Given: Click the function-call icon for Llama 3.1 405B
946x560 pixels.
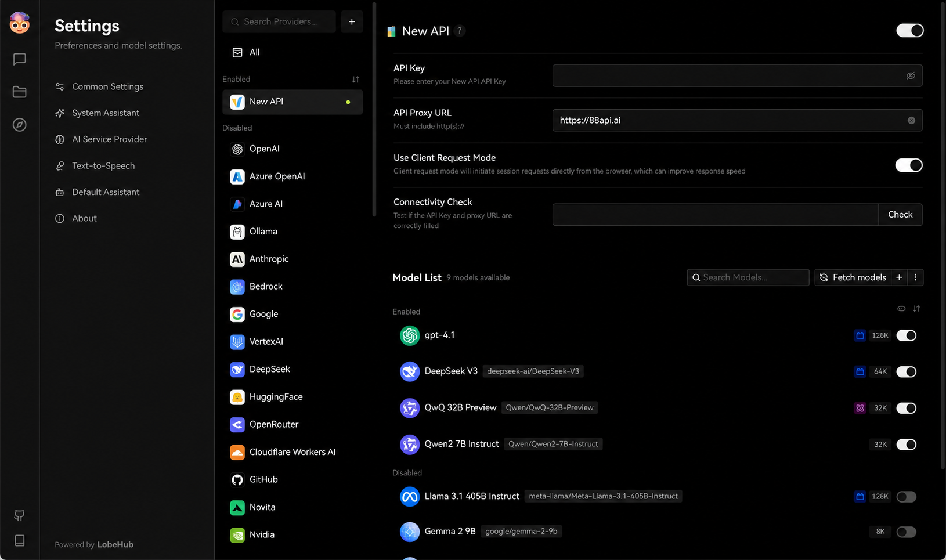Looking at the screenshot, I should (860, 497).
